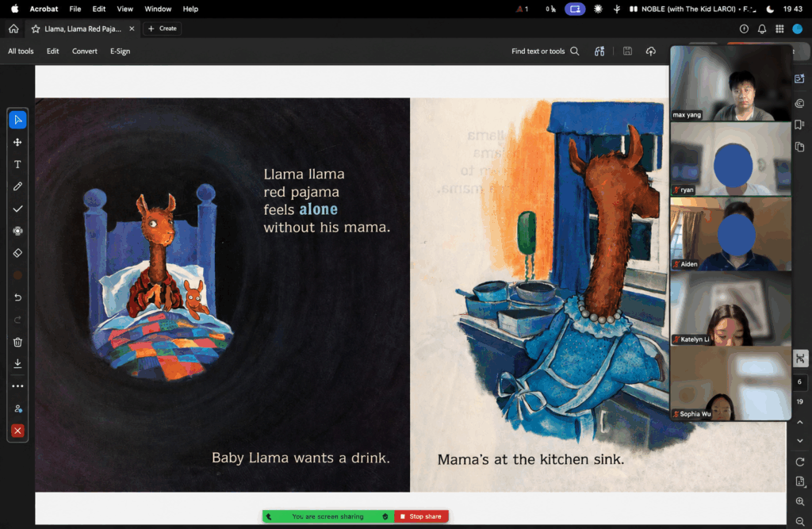This screenshot has height=529, width=812.
Task: Select the arrow pointer annotation tool
Action: click(17, 121)
